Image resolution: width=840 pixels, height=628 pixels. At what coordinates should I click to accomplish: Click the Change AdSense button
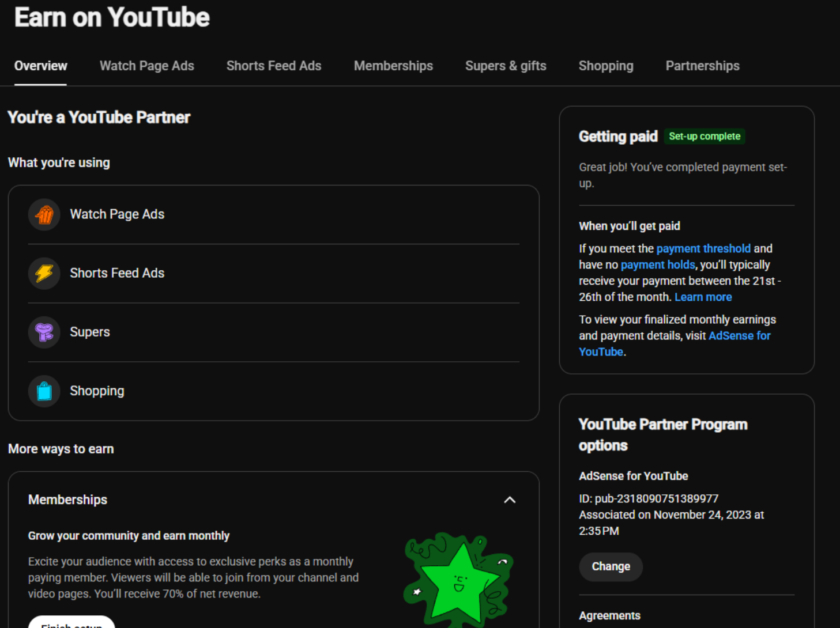pos(611,566)
